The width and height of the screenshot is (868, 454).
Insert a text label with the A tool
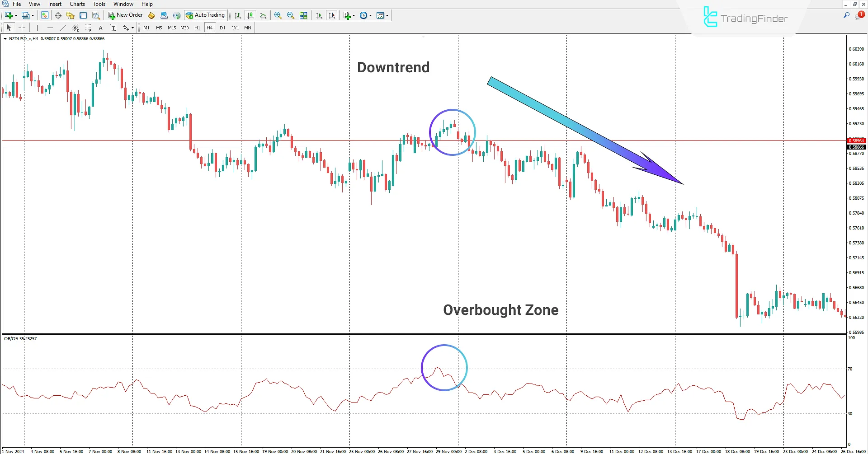pos(100,28)
